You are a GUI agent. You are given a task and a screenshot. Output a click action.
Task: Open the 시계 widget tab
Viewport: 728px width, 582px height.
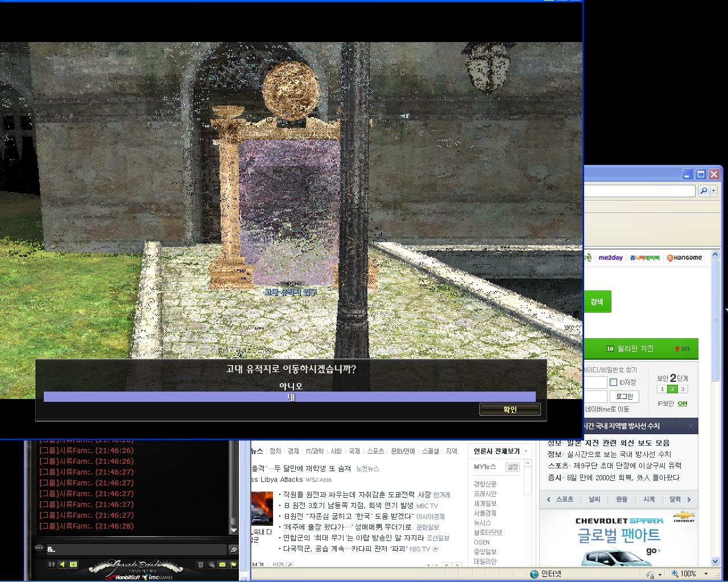point(649,500)
